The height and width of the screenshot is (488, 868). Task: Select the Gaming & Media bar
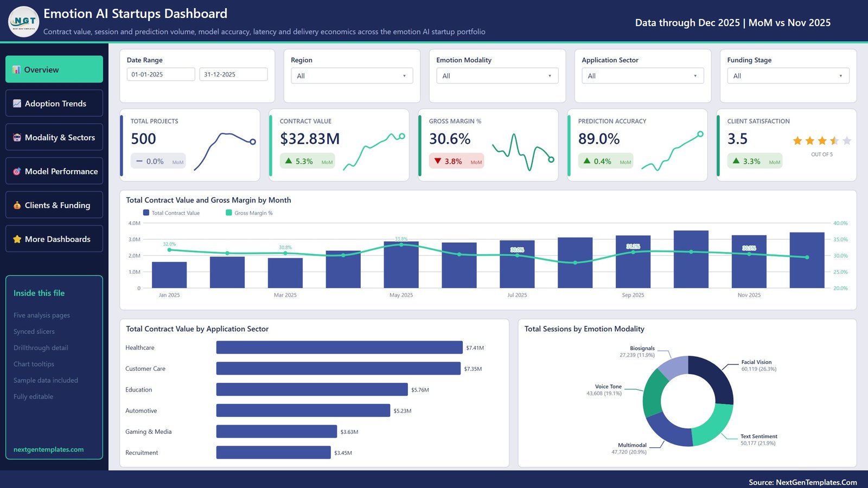(x=277, y=432)
